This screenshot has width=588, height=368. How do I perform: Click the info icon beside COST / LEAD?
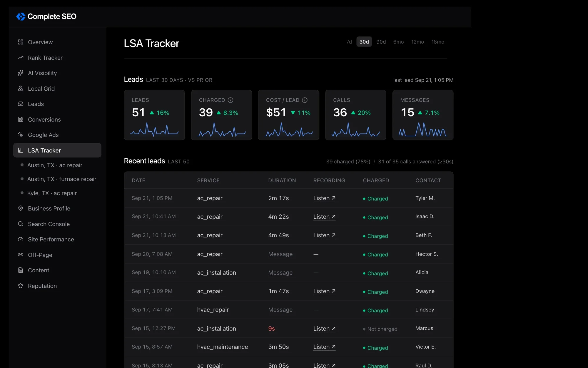tap(305, 100)
